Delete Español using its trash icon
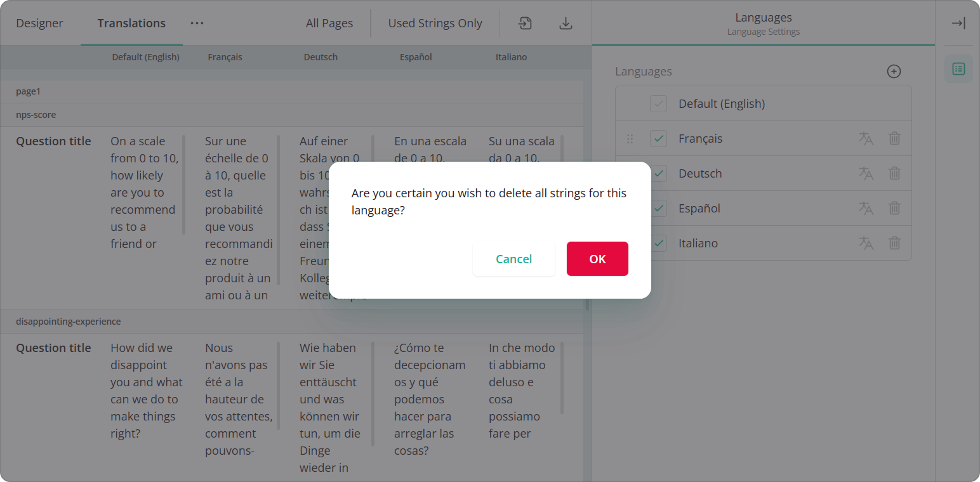980x482 pixels. click(894, 208)
